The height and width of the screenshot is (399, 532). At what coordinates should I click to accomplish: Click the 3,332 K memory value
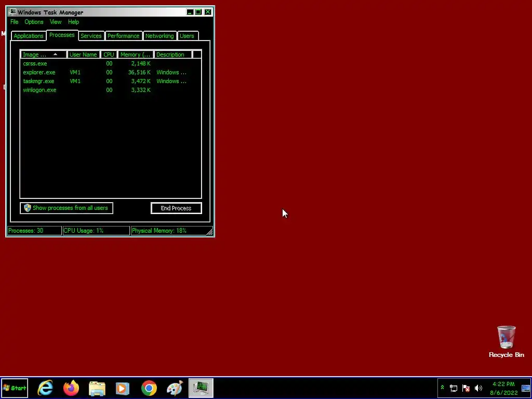(141, 90)
